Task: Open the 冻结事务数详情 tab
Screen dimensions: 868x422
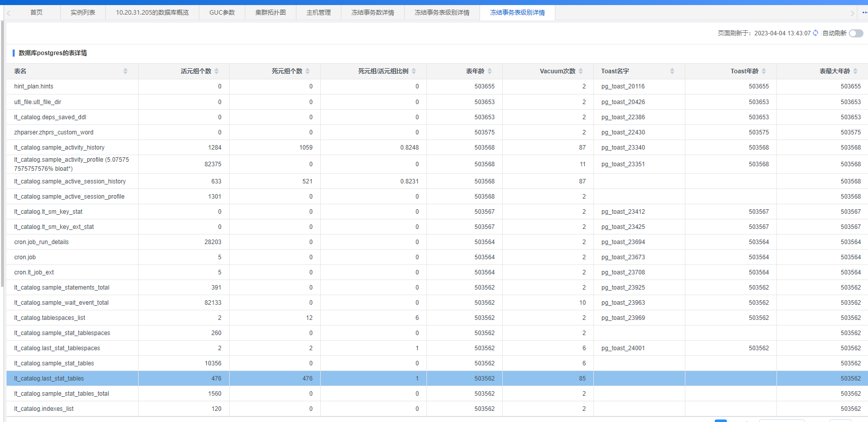Action: click(373, 13)
